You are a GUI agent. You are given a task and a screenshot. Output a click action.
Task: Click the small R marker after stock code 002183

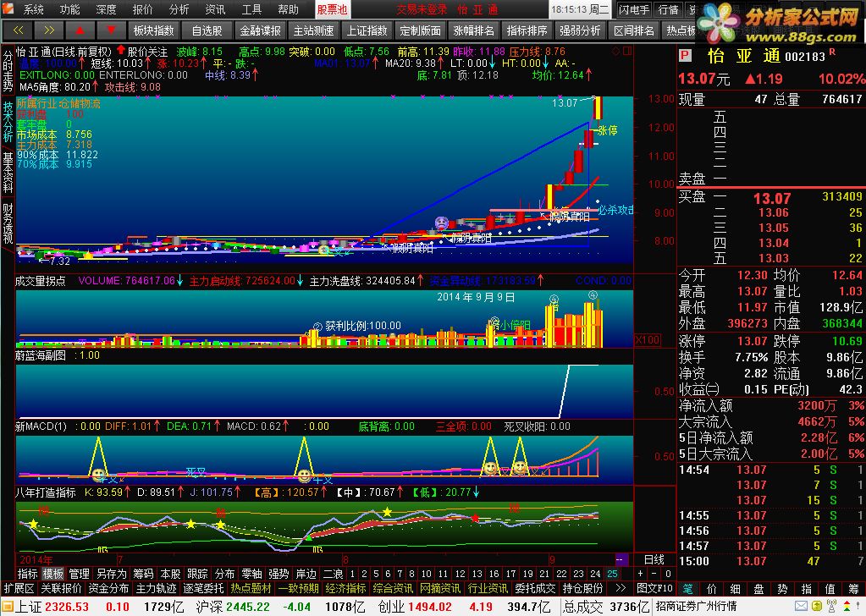832,52
